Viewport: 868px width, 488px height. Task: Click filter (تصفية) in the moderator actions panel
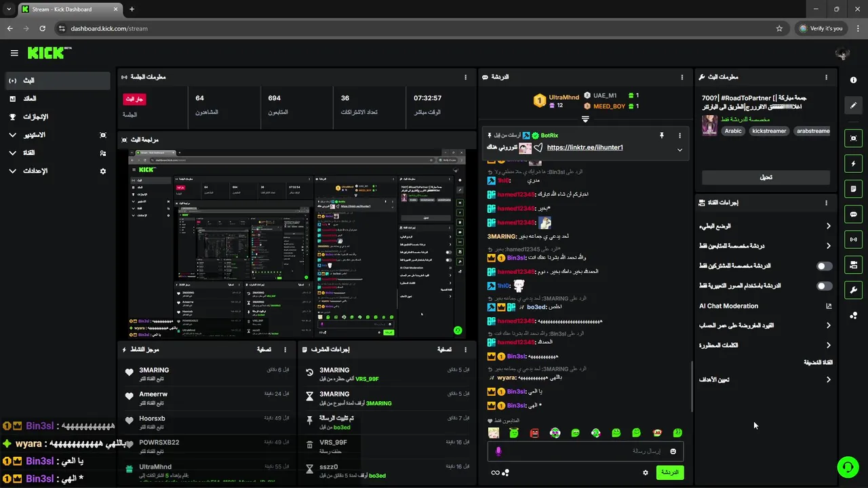click(444, 350)
